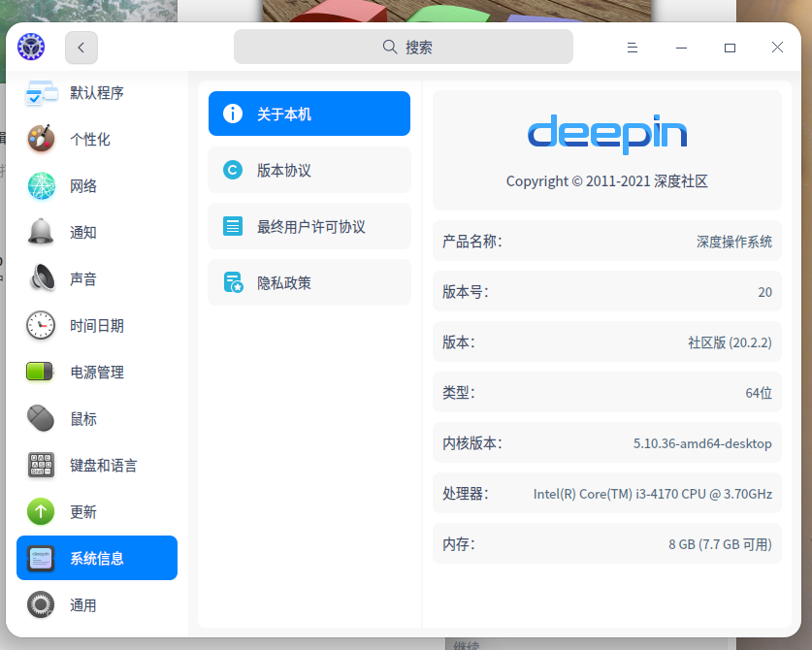
Task: Click the 声音 speaker icon
Action: (42, 277)
